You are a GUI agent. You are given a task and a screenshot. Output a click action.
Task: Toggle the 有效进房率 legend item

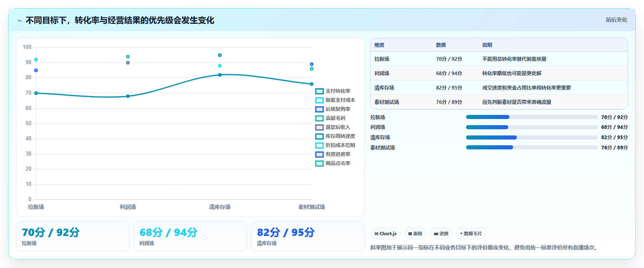(x=333, y=154)
